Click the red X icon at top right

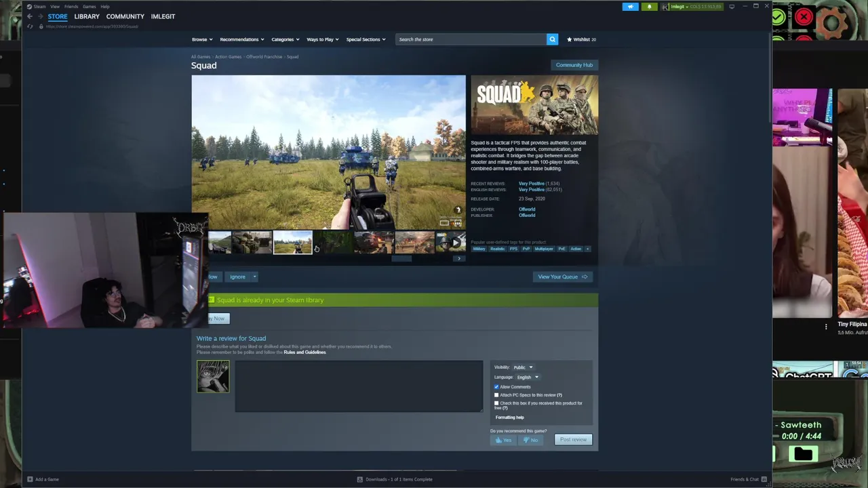804,17
